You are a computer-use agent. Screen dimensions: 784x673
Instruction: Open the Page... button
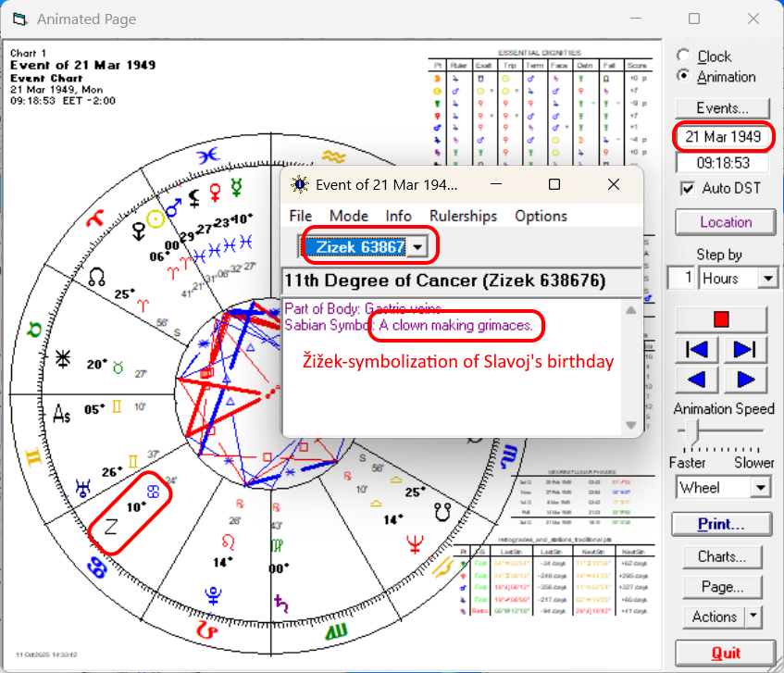[722, 587]
